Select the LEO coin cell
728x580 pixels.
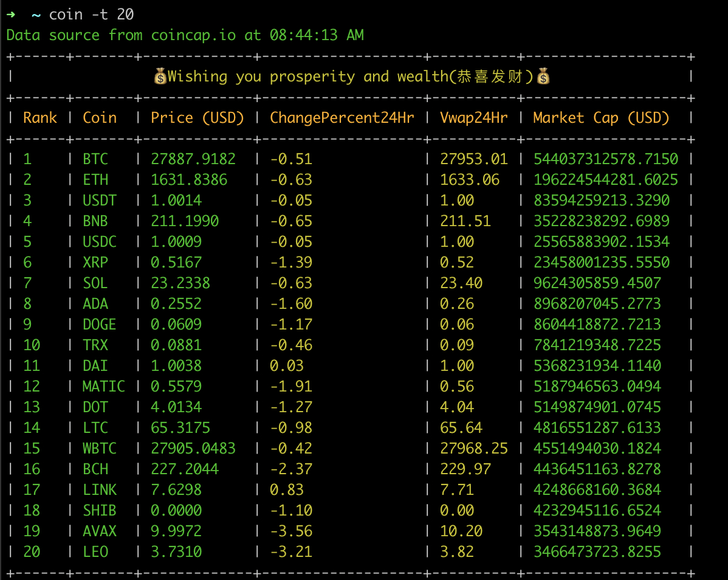[x=95, y=551]
